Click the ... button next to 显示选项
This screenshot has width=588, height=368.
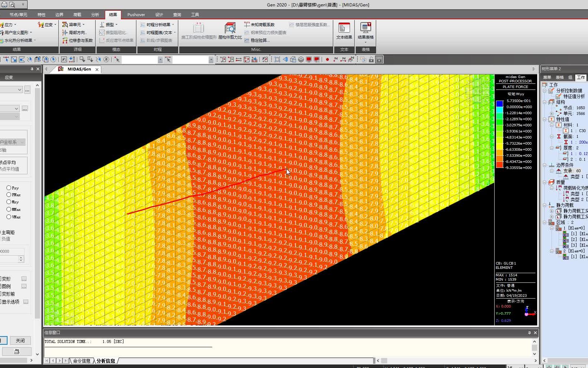coord(26,302)
